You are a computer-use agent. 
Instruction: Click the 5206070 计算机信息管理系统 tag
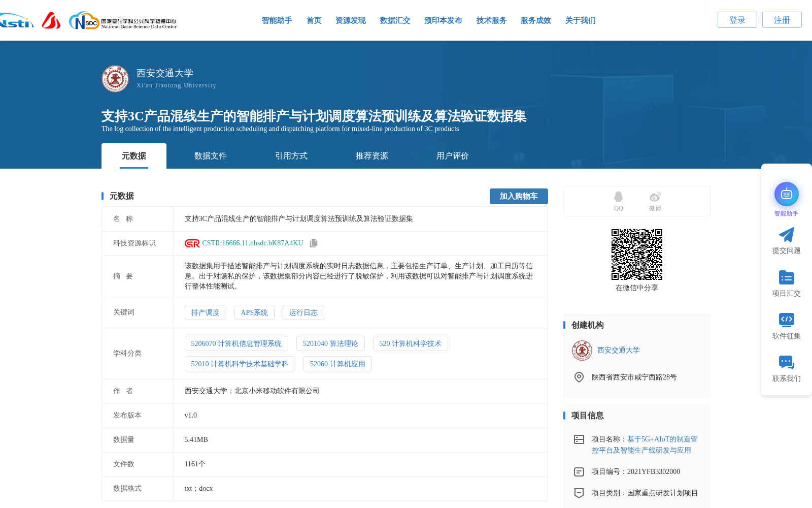[236, 343]
